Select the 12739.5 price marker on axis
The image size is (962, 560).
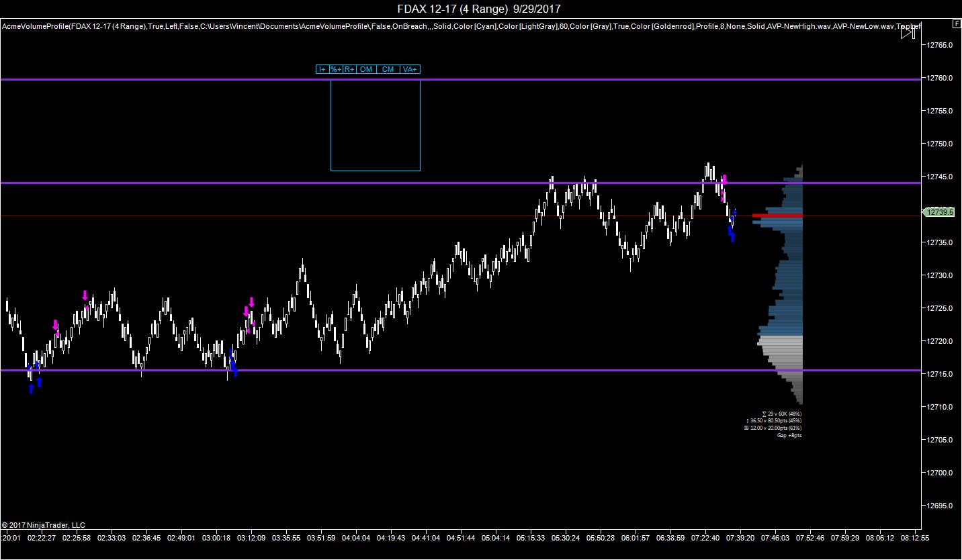[938, 211]
